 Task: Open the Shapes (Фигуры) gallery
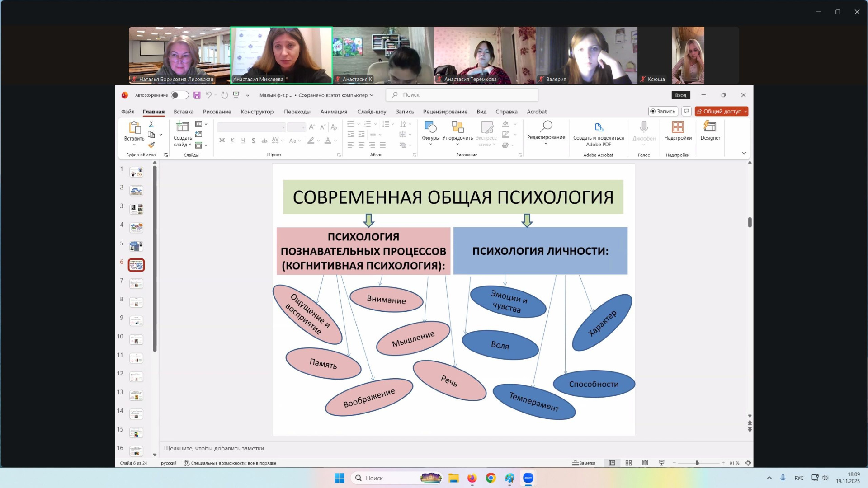(430, 131)
